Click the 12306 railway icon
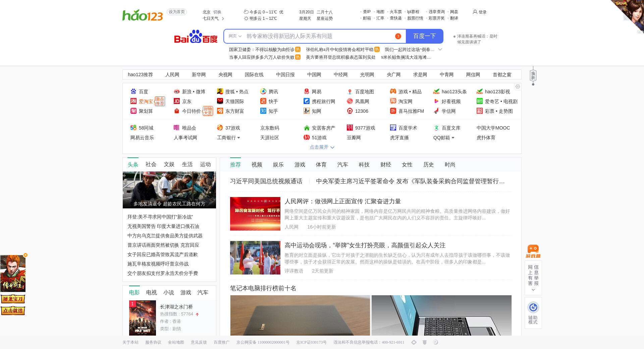This screenshot has height=349, width=644. pyautogui.click(x=350, y=111)
